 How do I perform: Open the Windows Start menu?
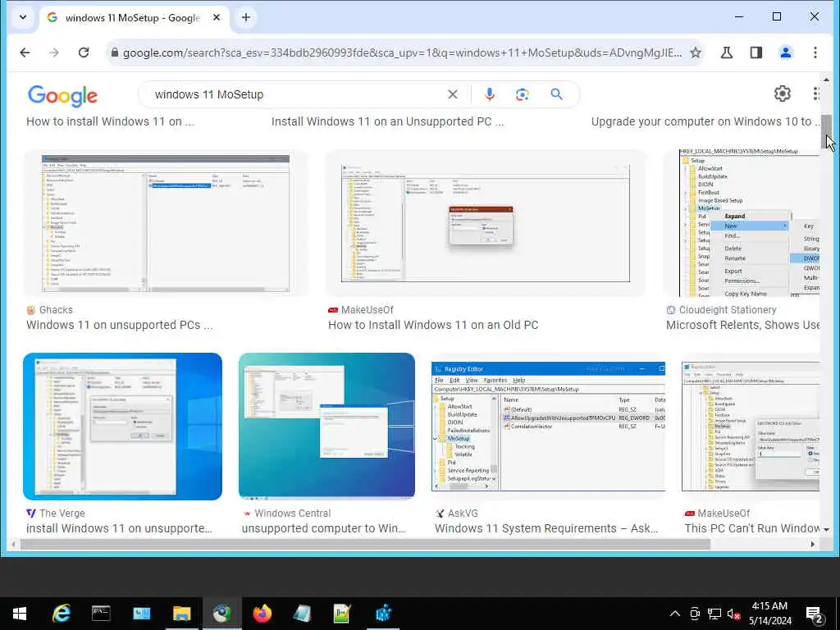pos(20,614)
